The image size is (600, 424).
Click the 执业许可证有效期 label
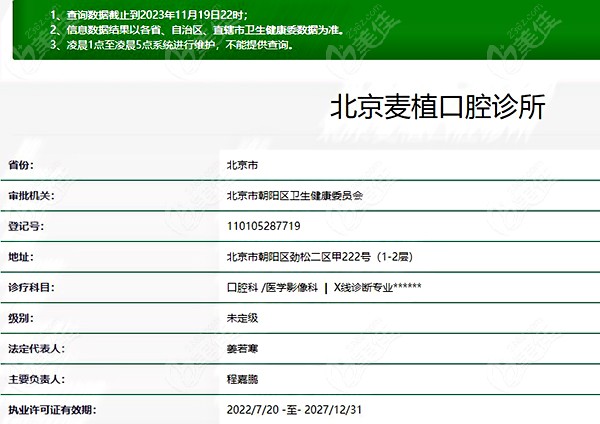[x=52, y=410]
